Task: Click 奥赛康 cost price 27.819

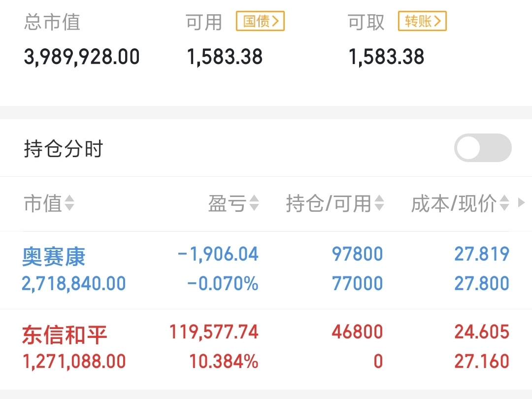Action: [482, 254]
